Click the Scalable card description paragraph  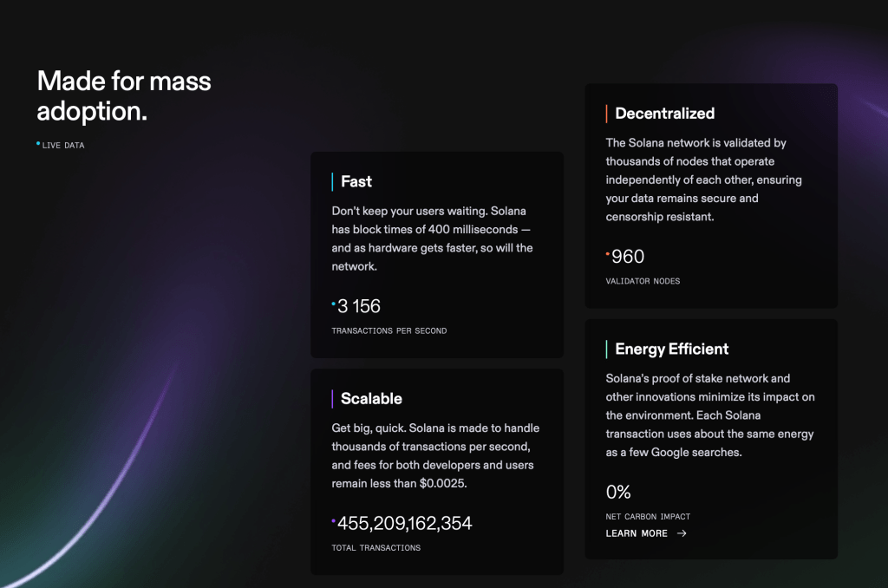click(x=436, y=455)
